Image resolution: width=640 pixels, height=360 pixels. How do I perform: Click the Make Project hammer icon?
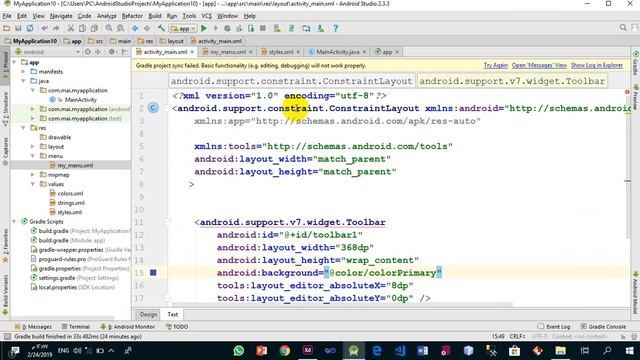click(161, 28)
